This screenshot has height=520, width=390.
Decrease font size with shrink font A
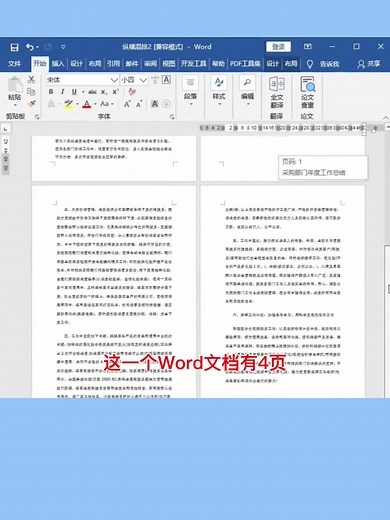click(139, 104)
